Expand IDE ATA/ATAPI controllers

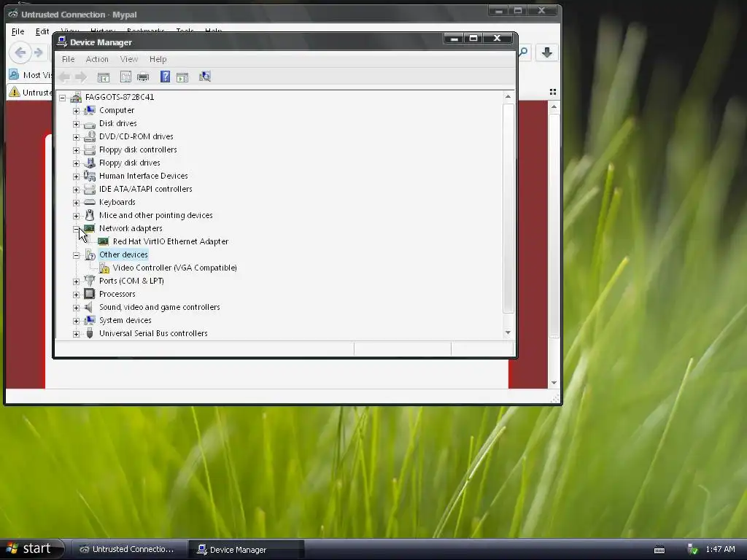point(76,190)
